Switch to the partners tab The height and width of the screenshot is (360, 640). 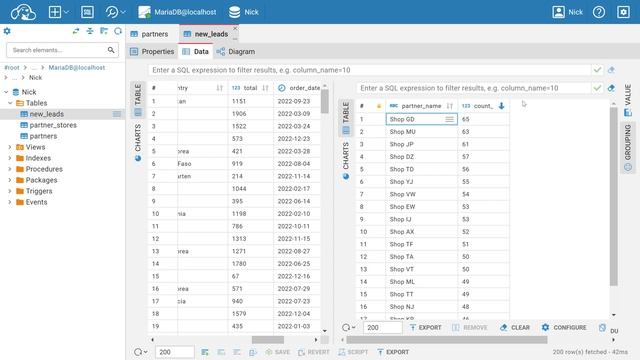tap(150, 34)
